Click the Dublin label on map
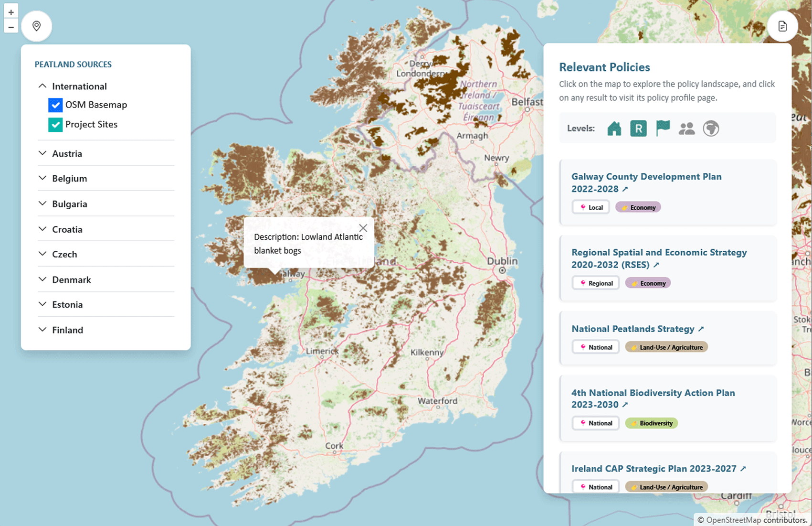The width and height of the screenshot is (812, 526). [x=502, y=261]
